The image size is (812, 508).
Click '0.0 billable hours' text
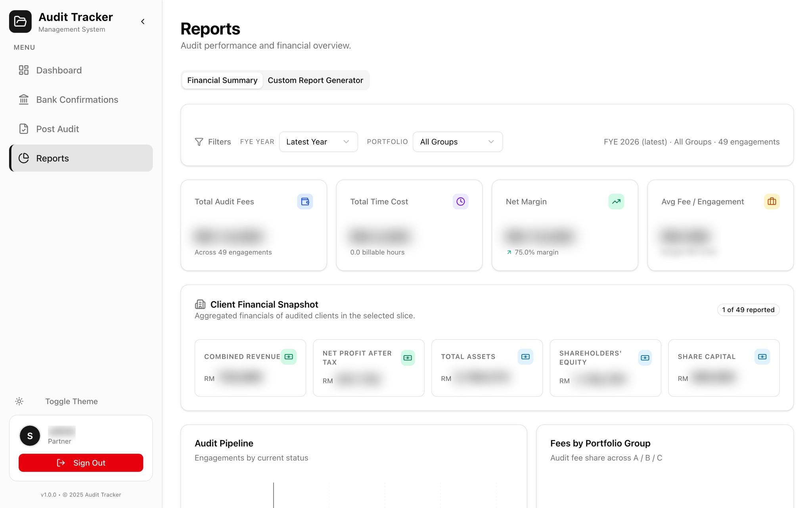(x=377, y=252)
